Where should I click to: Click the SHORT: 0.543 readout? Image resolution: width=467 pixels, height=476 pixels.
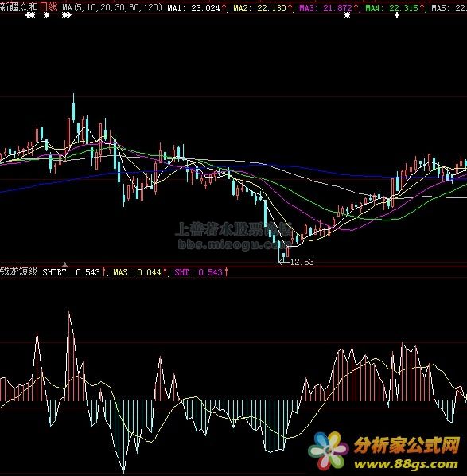tap(72, 272)
